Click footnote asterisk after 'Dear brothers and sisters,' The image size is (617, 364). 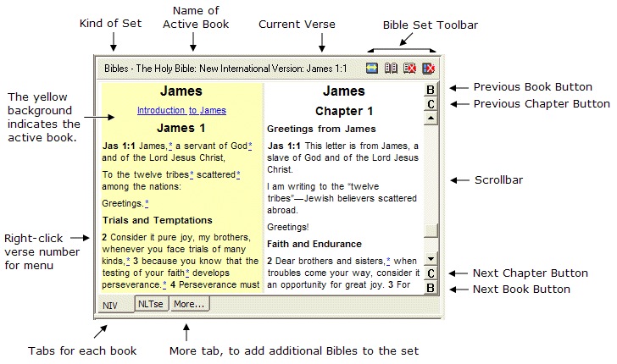coord(388,260)
